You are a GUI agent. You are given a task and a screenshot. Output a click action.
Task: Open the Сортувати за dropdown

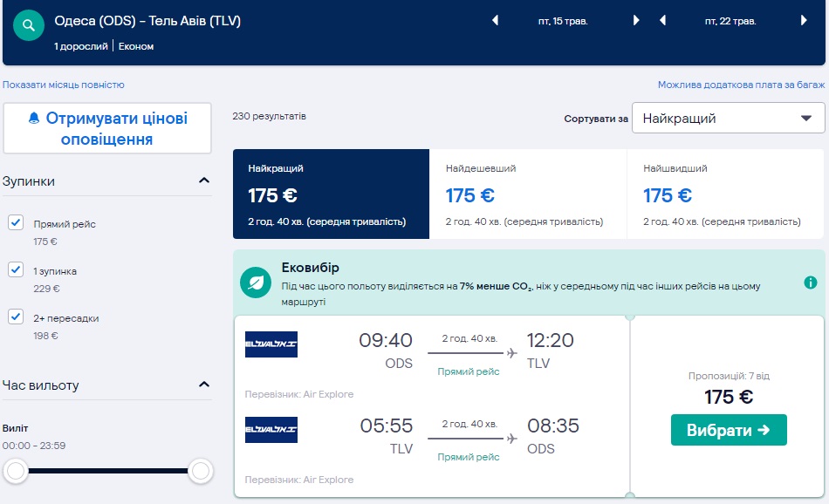[x=728, y=119]
